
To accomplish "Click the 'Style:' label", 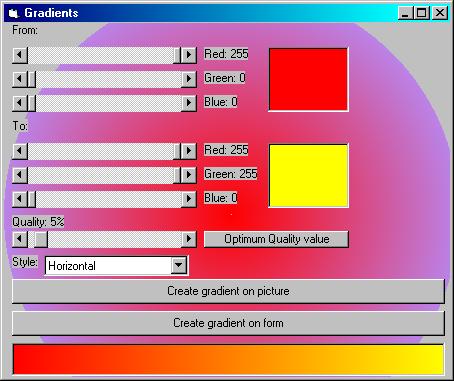I will [25, 262].
